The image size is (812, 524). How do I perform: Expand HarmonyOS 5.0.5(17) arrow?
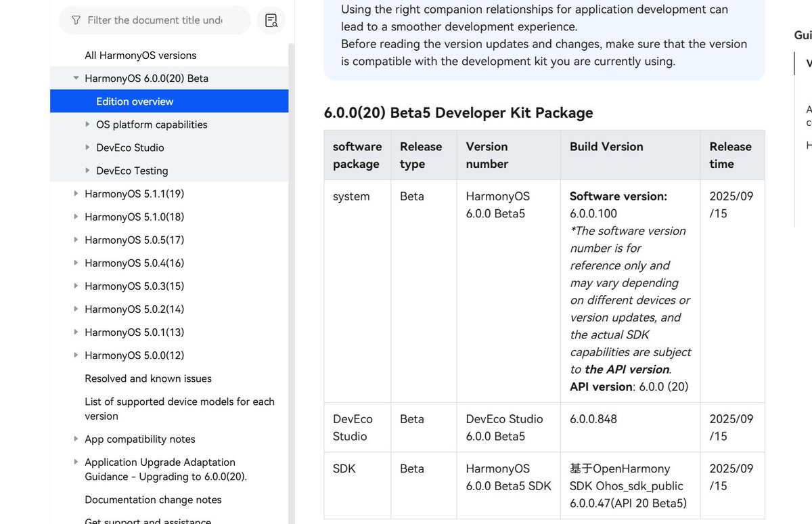(76, 240)
